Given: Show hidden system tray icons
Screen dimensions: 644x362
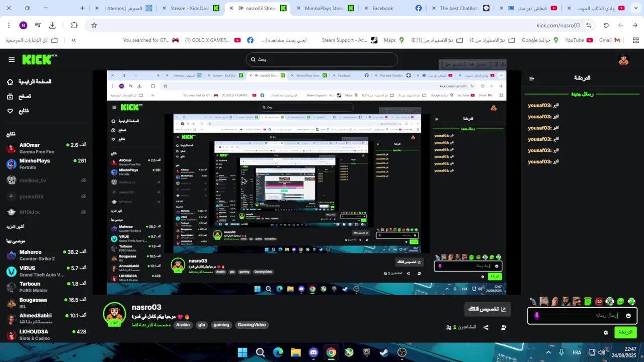Looking at the screenshot, I should [x=548, y=352].
